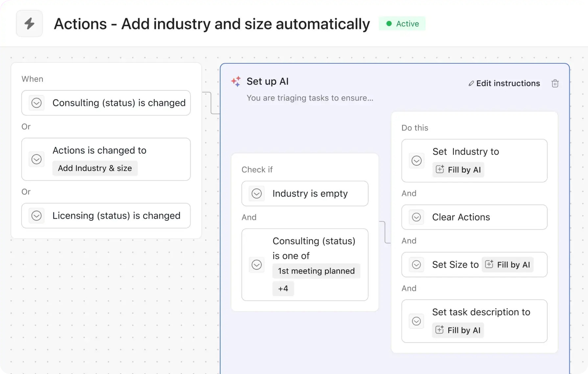Expand the Clear Actions chevron
The width and height of the screenshot is (588, 374).
click(x=416, y=217)
